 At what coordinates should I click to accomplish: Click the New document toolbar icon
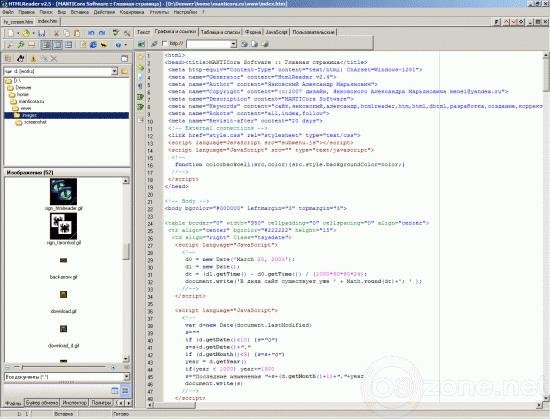click(x=11, y=33)
